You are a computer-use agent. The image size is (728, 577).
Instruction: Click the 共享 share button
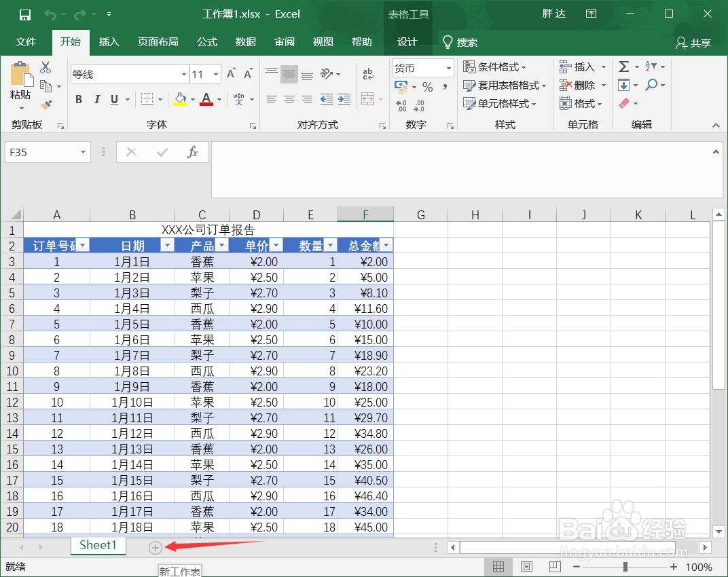693,43
